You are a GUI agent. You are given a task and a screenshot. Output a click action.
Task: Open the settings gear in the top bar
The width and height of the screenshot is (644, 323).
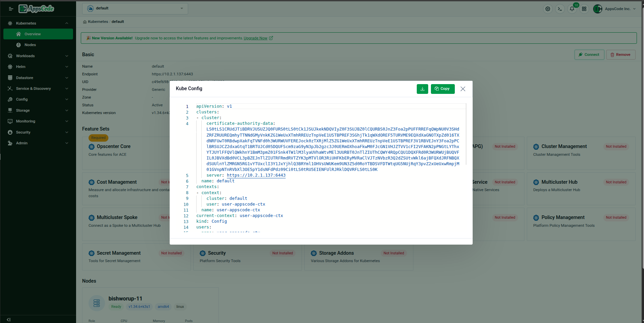tap(547, 9)
